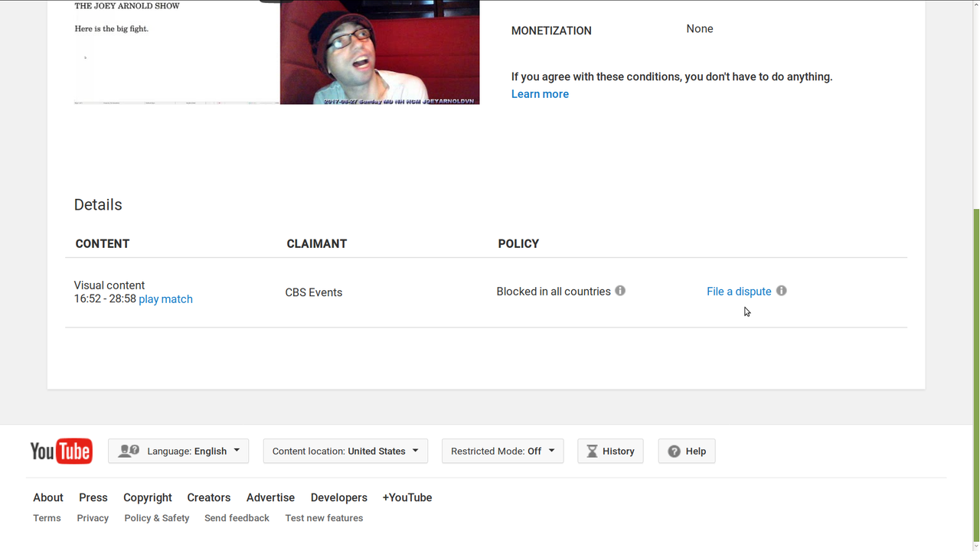This screenshot has height=551, width=980.
Task: Click the Help button
Action: [687, 452]
